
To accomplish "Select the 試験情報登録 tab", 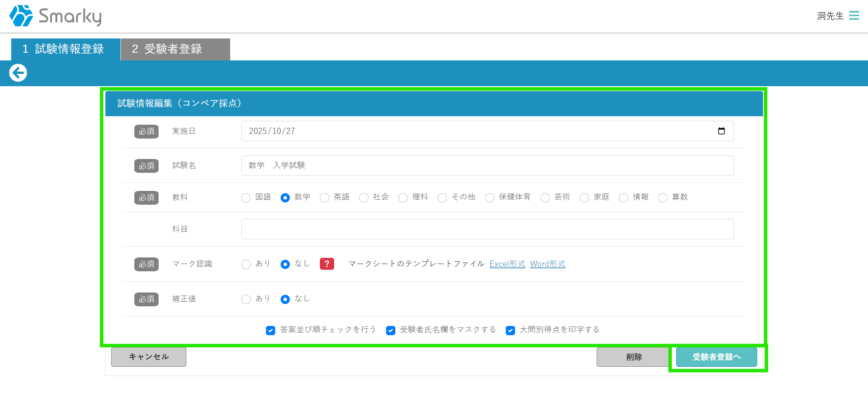I will pyautogui.click(x=65, y=49).
